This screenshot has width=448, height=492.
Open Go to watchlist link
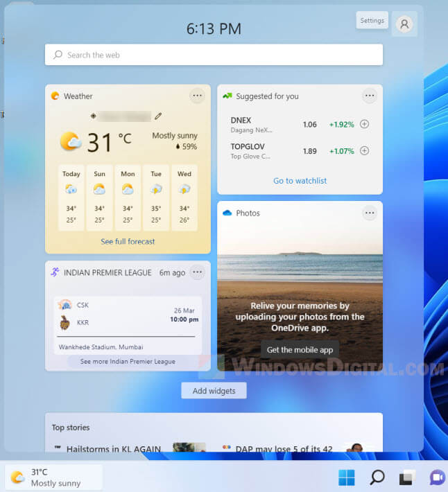pyautogui.click(x=300, y=181)
